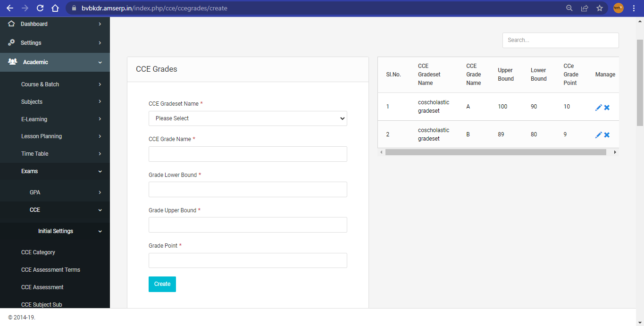Open the share icon in browser toolbar
The image size is (644, 326).
585,8
